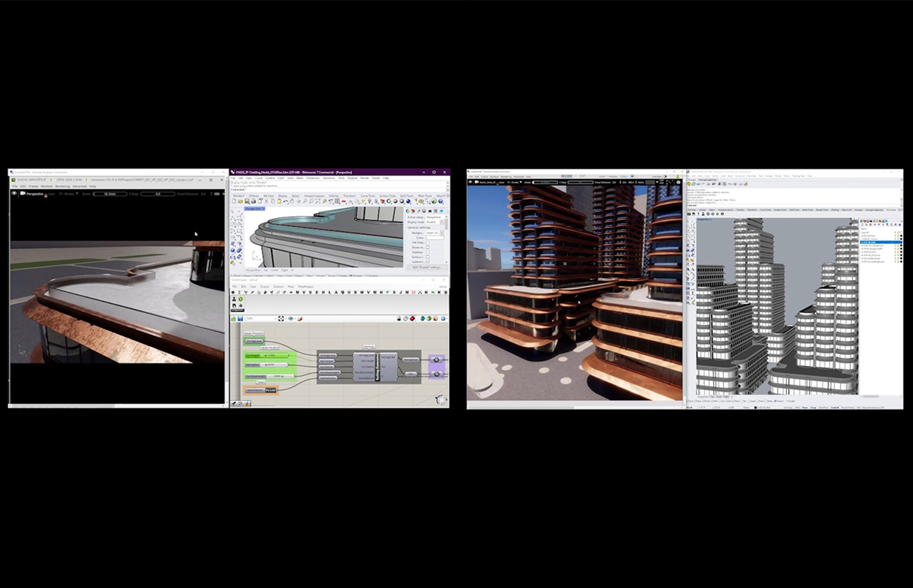Click the red mesh preview icon in Grasshopper
Screen dimensions: 913x588
point(412,319)
